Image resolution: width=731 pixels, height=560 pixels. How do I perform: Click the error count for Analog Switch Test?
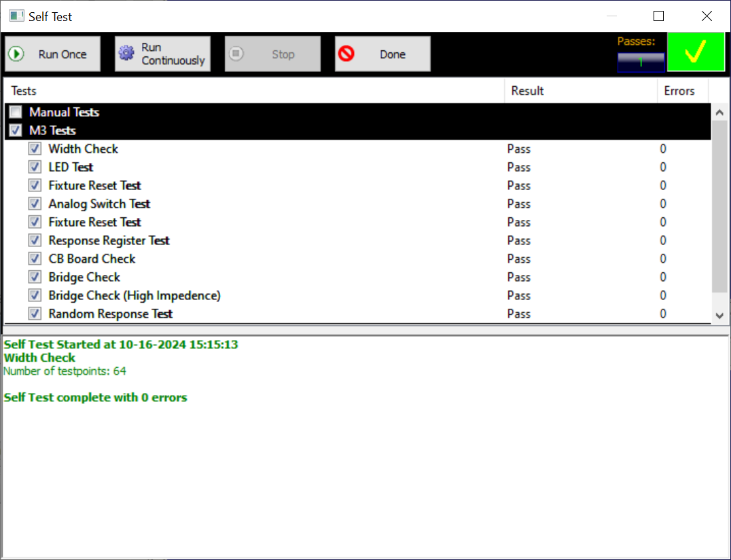[663, 204]
